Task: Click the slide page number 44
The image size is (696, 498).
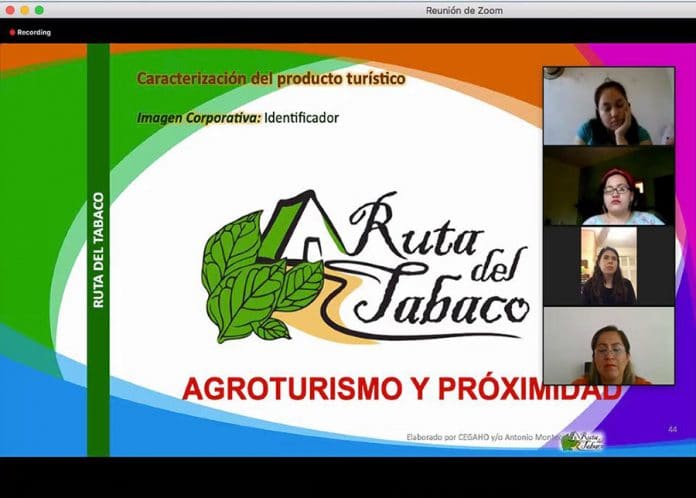Action: tap(672, 429)
